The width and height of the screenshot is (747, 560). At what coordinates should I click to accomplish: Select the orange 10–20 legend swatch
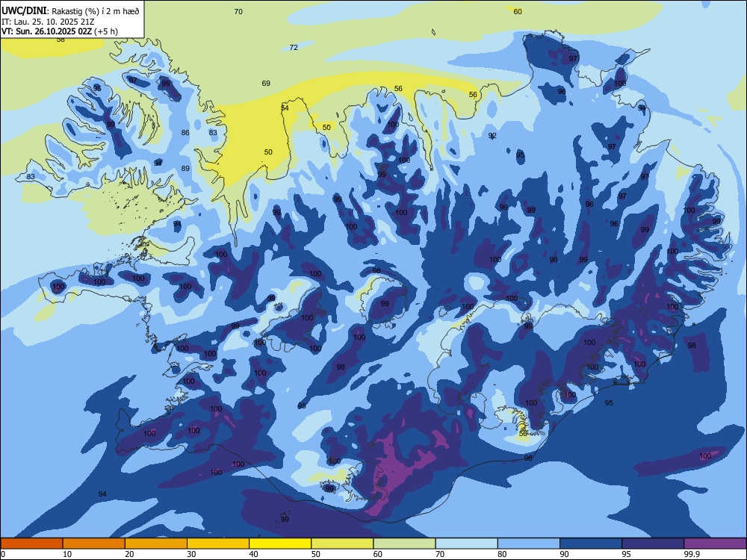click(x=94, y=544)
